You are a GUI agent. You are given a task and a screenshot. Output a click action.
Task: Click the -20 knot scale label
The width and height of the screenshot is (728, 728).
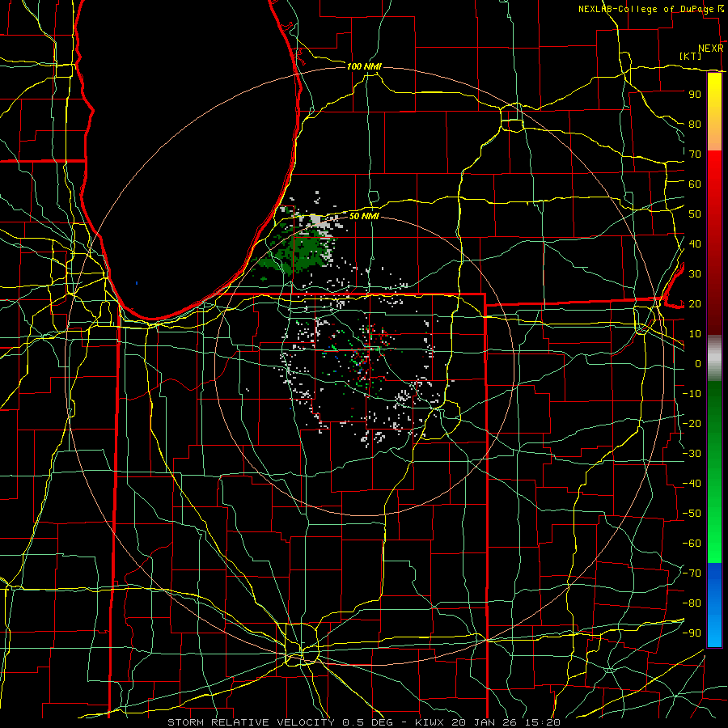pos(692,424)
